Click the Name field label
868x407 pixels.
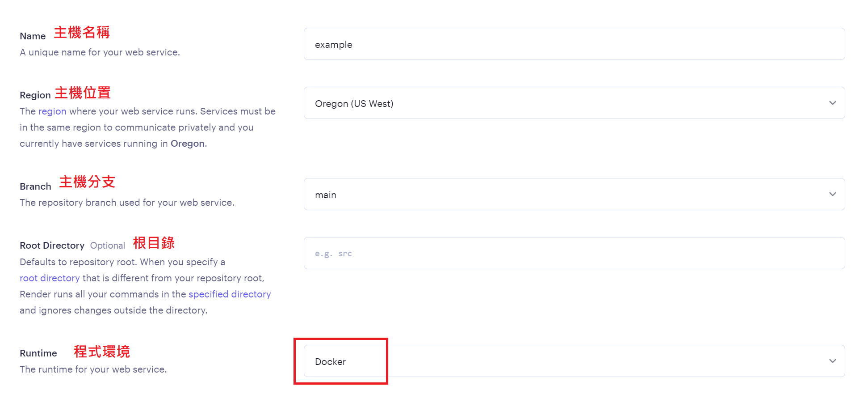pos(32,36)
